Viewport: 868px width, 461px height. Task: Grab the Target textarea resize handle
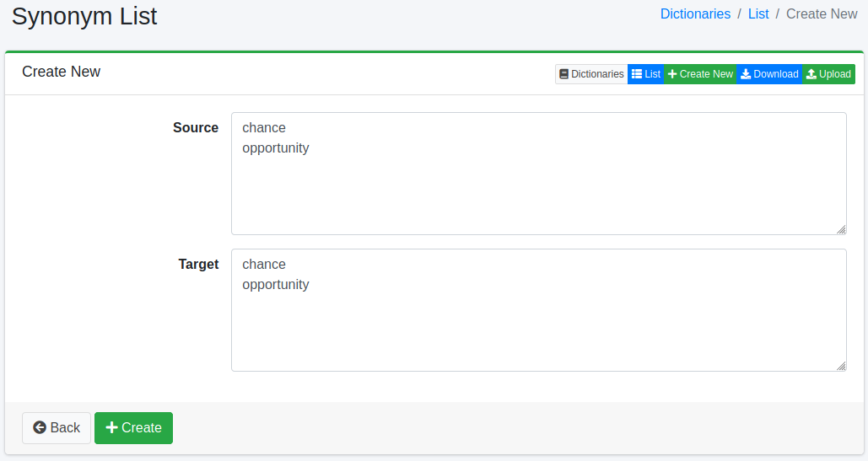[x=841, y=366]
